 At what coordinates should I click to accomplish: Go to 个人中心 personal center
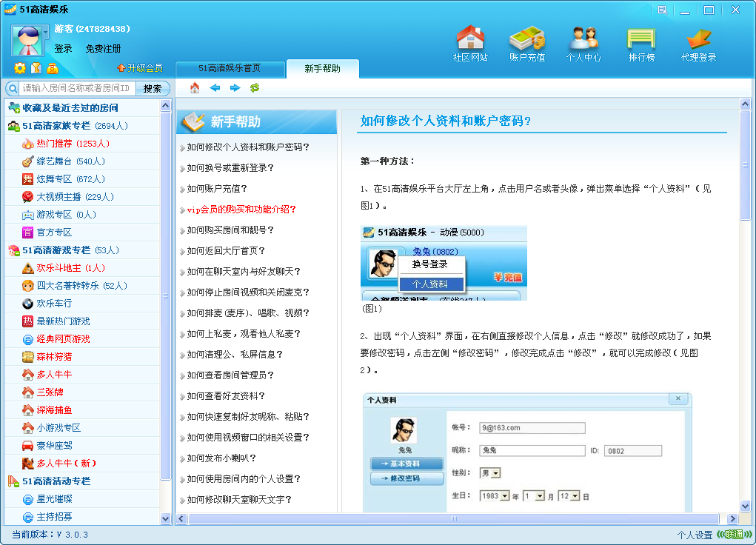pos(583,43)
